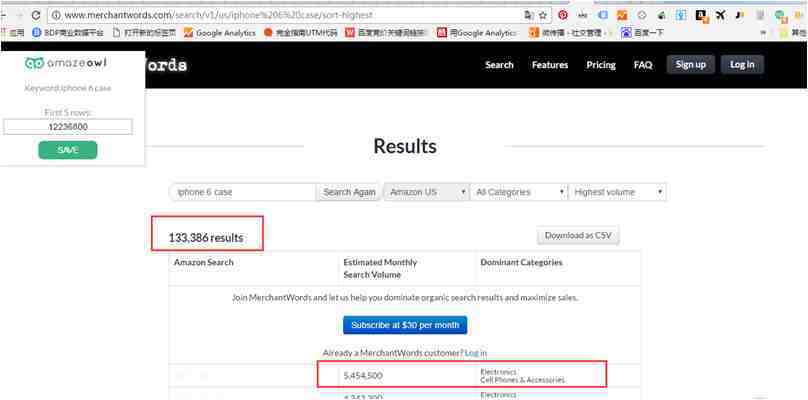Click the Search Again button
This screenshot has height=400, width=808.
click(x=349, y=192)
